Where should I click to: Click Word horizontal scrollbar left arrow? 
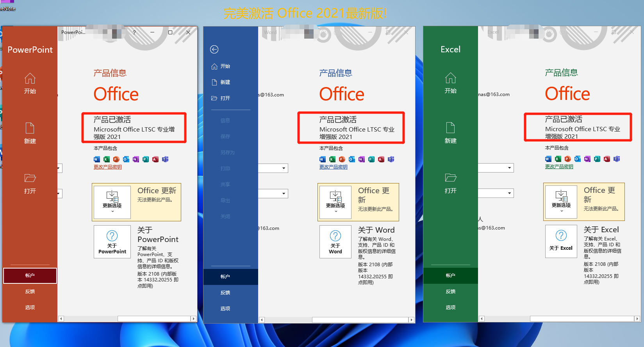tap(262, 320)
